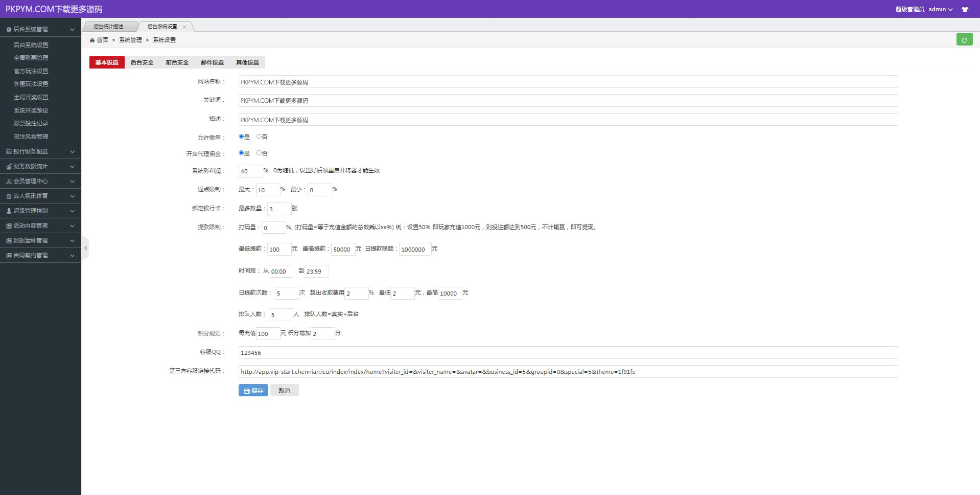980x495 pixels.
Task: Click the 保存 save button
Action: pyautogui.click(x=253, y=391)
